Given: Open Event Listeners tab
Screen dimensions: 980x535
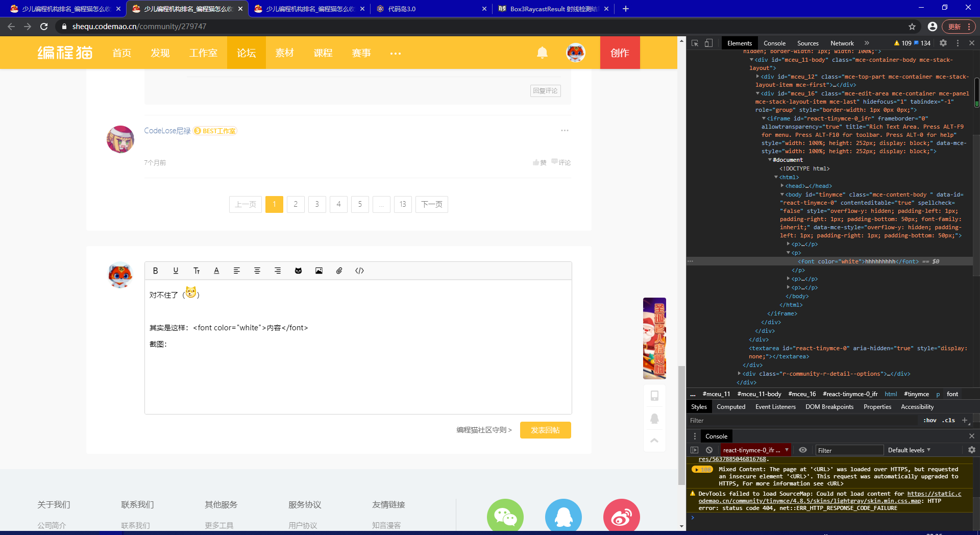Looking at the screenshot, I should (x=775, y=407).
